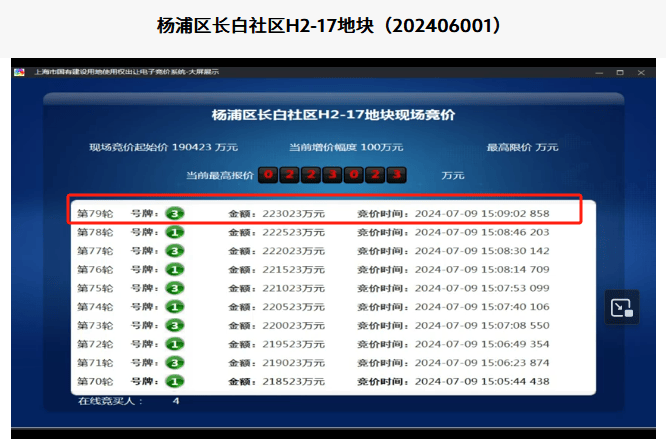Click the round label 第79轮
The height and width of the screenshot is (447, 666).
[95, 214]
